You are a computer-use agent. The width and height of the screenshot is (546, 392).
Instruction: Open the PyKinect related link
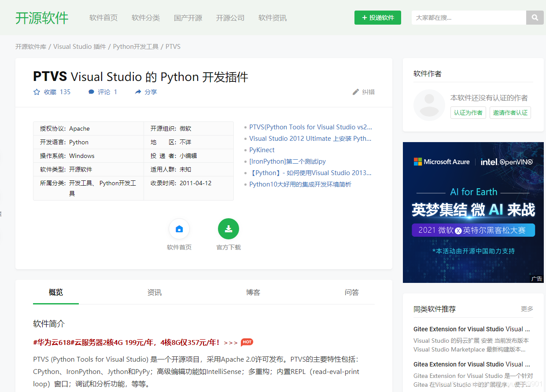(x=262, y=150)
